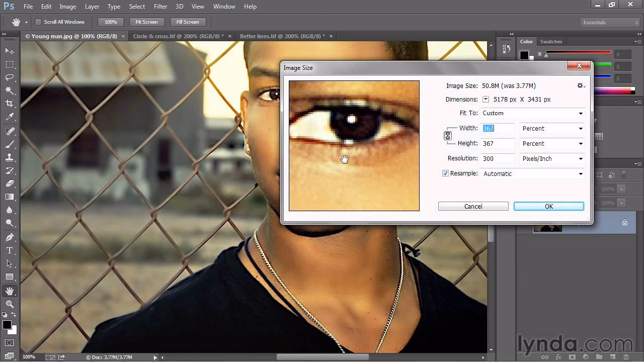Select the Pen tool
Viewport: 644px width, 362px height.
9,236
